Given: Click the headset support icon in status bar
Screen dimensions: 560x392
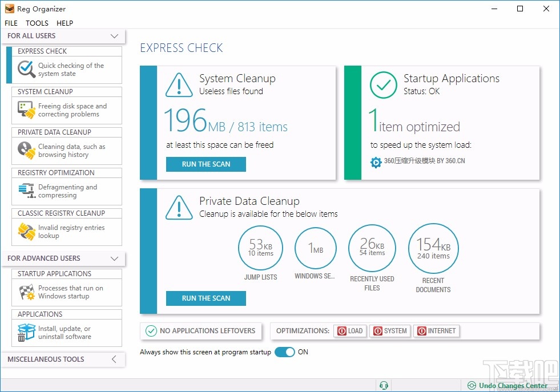Looking at the screenshot, I should tap(384, 385).
